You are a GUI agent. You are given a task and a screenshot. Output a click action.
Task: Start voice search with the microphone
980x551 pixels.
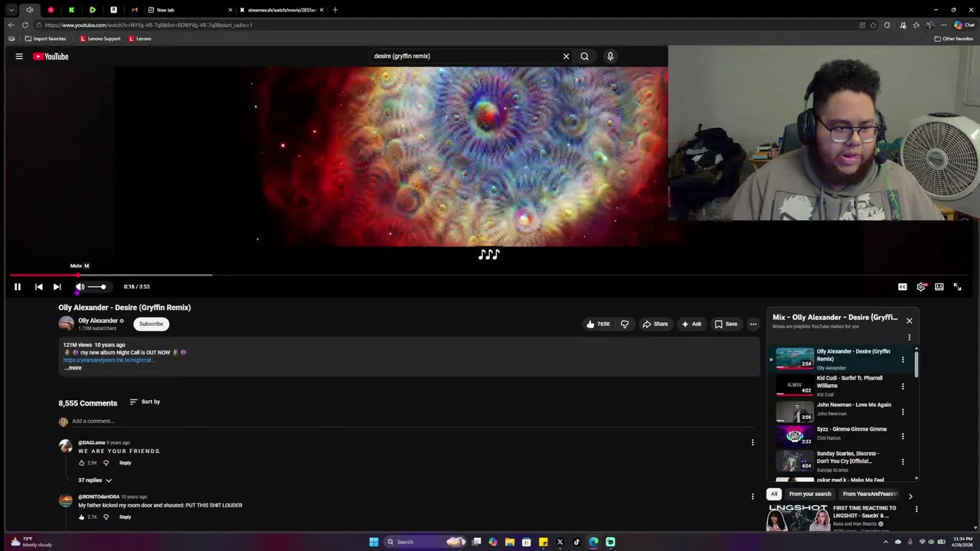(x=610, y=56)
